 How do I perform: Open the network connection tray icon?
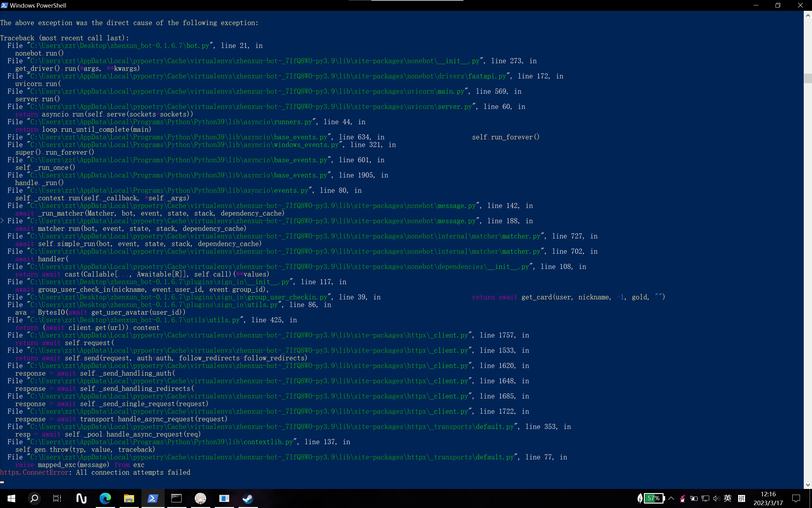tap(705, 498)
